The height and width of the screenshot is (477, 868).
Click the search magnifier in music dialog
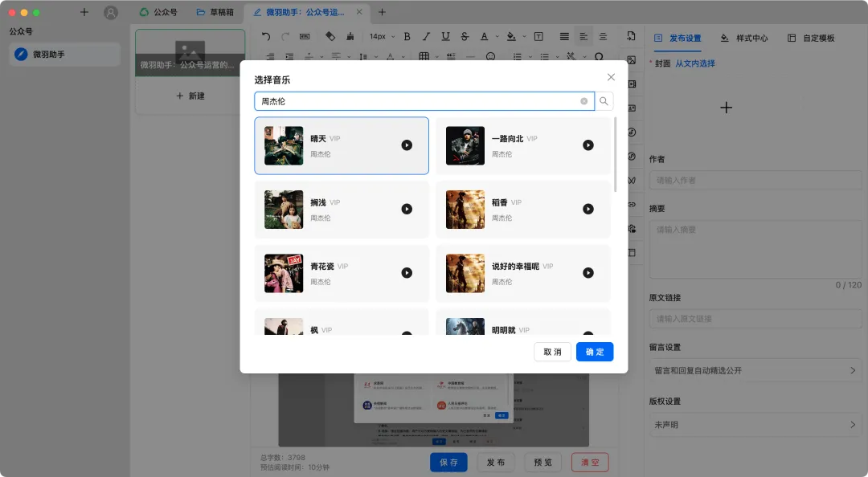click(x=604, y=101)
